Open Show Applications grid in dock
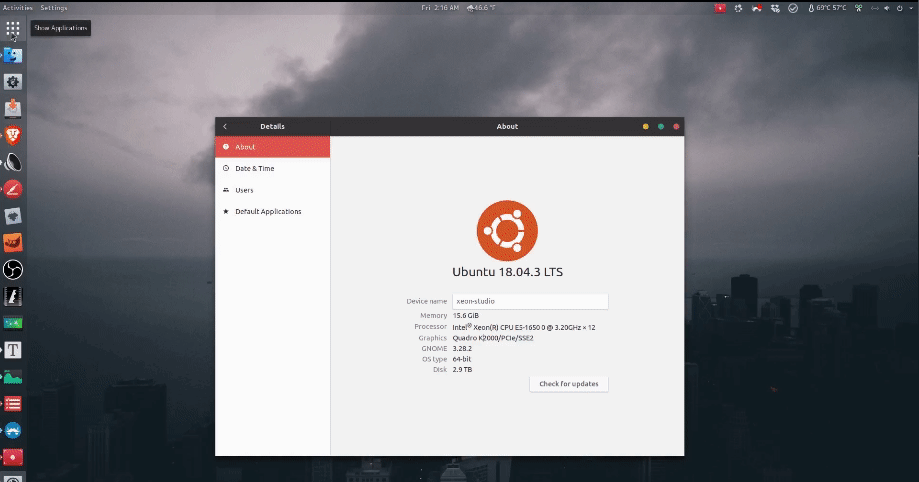This screenshot has width=919, height=482. coord(13,28)
